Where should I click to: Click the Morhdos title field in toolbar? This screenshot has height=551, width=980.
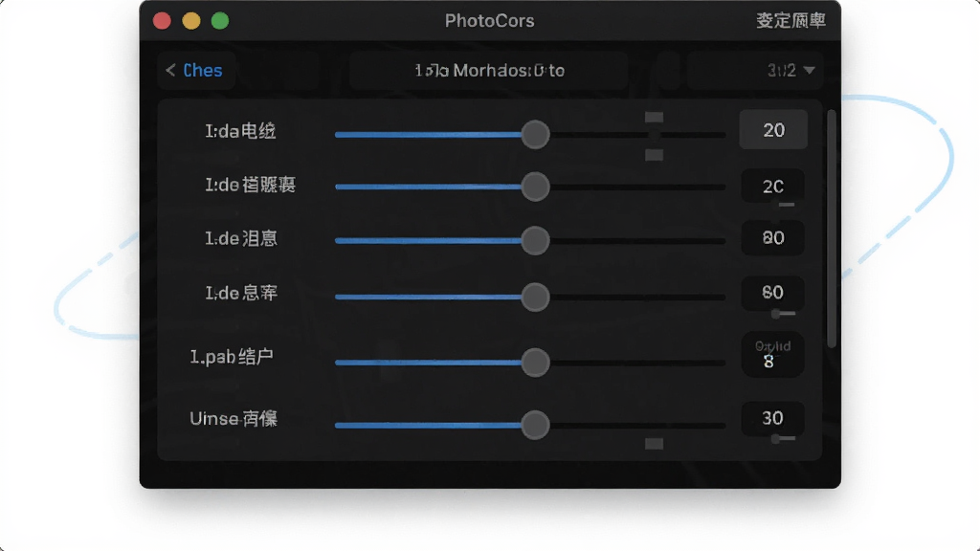tap(489, 70)
